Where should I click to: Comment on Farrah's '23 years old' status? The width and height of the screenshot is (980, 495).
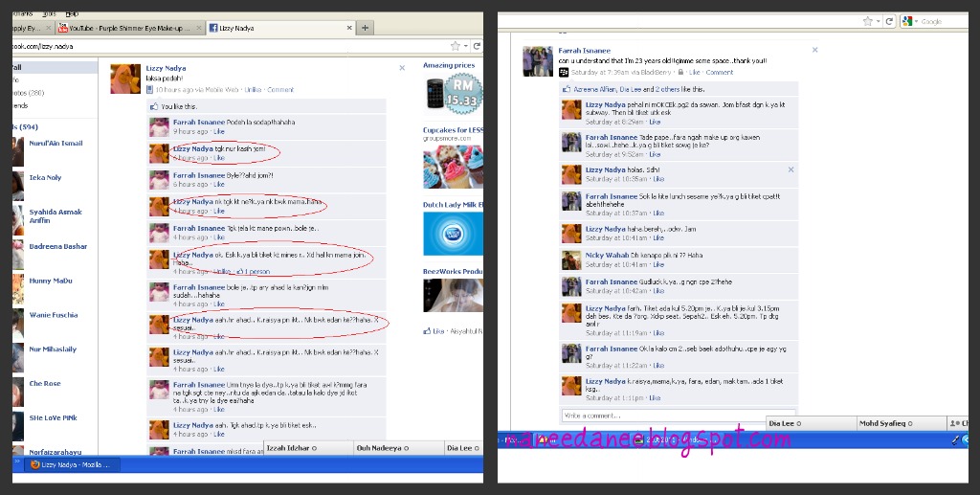click(720, 73)
